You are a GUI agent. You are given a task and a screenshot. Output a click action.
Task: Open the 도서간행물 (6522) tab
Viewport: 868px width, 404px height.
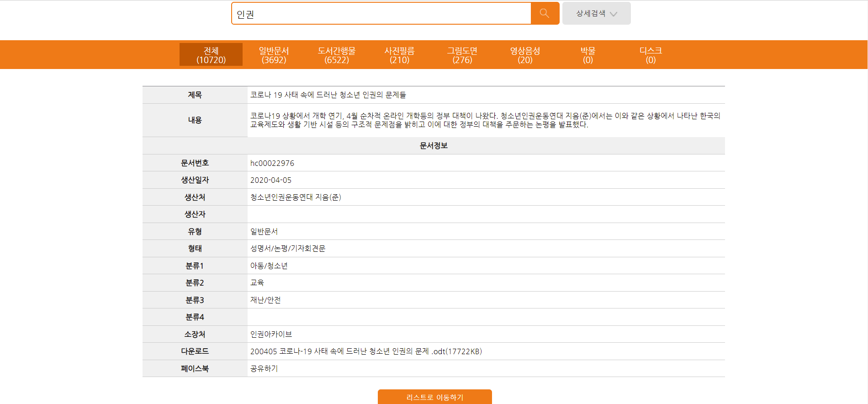337,55
